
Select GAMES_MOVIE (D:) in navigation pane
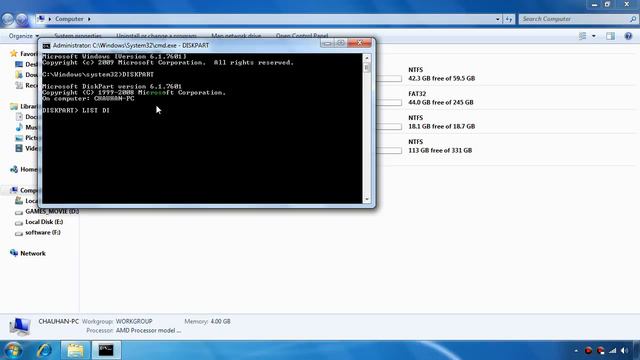coord(52,211)
